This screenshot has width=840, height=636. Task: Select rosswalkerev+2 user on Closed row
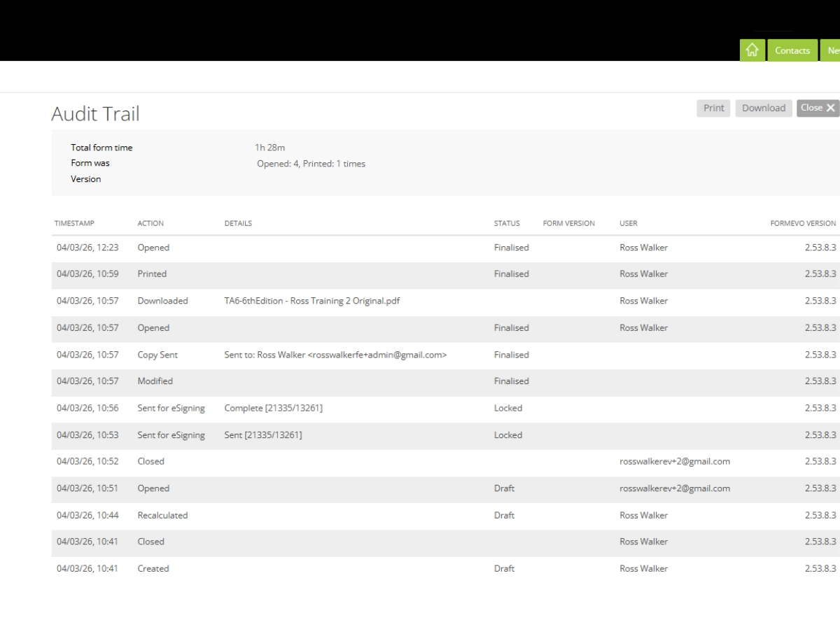coord(675,462)
